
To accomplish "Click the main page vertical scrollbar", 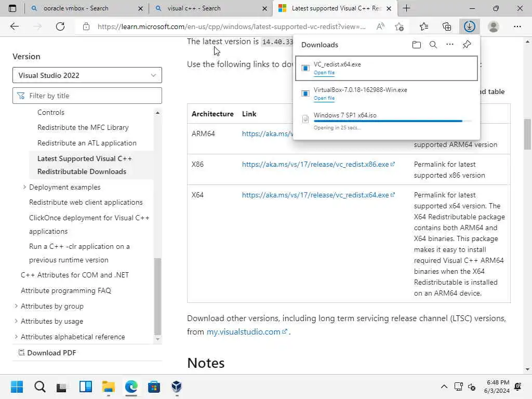I will point(527,134).
